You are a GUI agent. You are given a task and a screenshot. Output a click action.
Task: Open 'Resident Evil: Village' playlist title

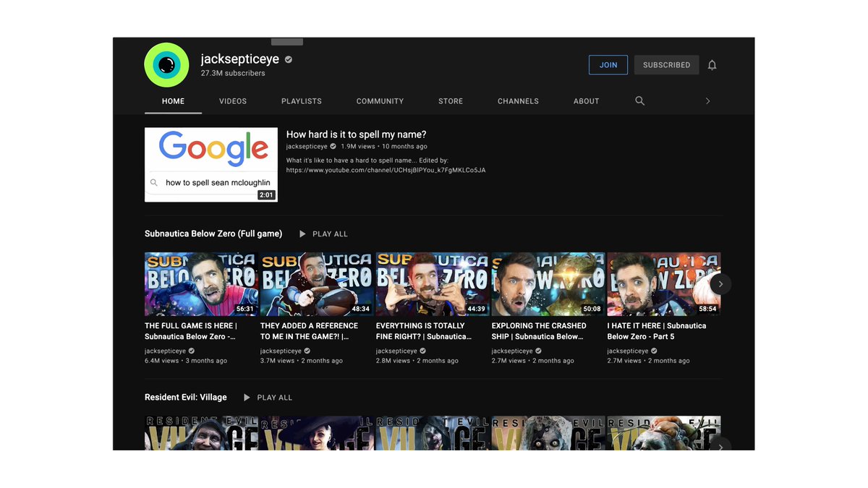click(x=186, y=398)
